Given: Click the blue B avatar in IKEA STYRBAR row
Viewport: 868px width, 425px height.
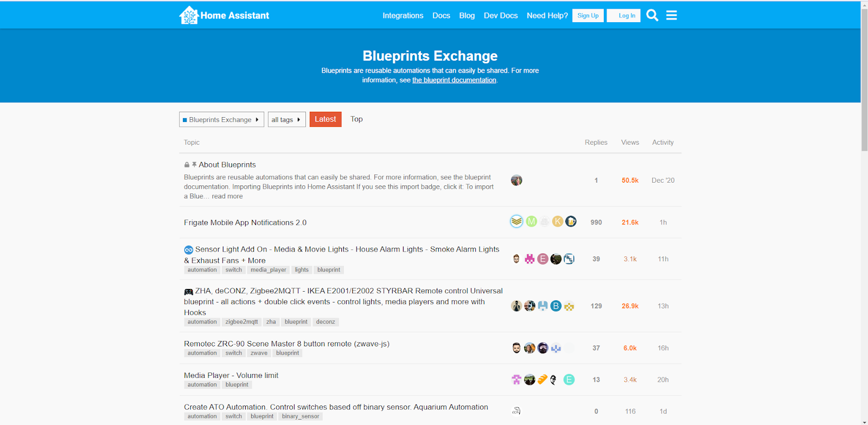Looking at the screenshot, I should click(x=556, y=306).
